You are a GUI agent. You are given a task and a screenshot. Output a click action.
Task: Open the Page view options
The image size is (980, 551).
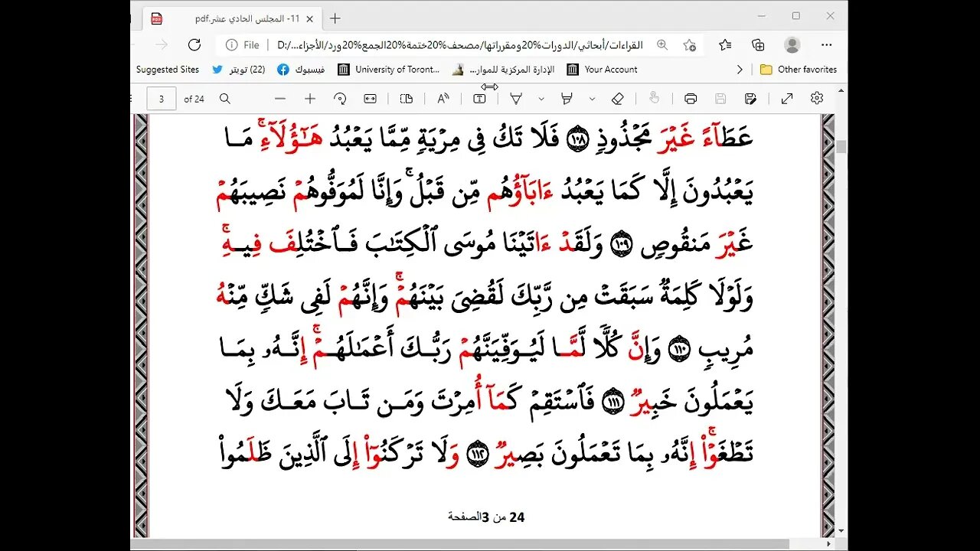[407, 99]
